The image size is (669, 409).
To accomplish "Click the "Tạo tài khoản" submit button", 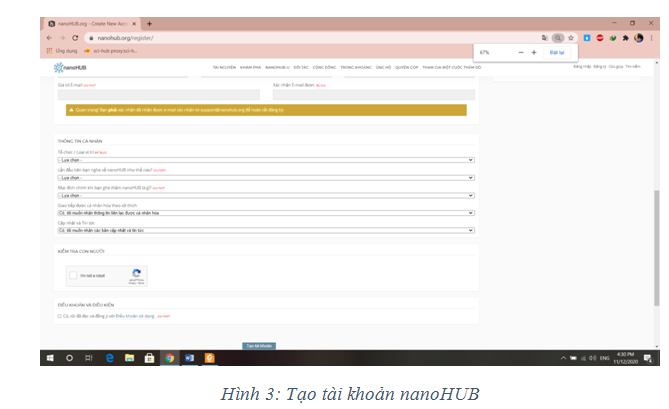I will tap(259, 345).
